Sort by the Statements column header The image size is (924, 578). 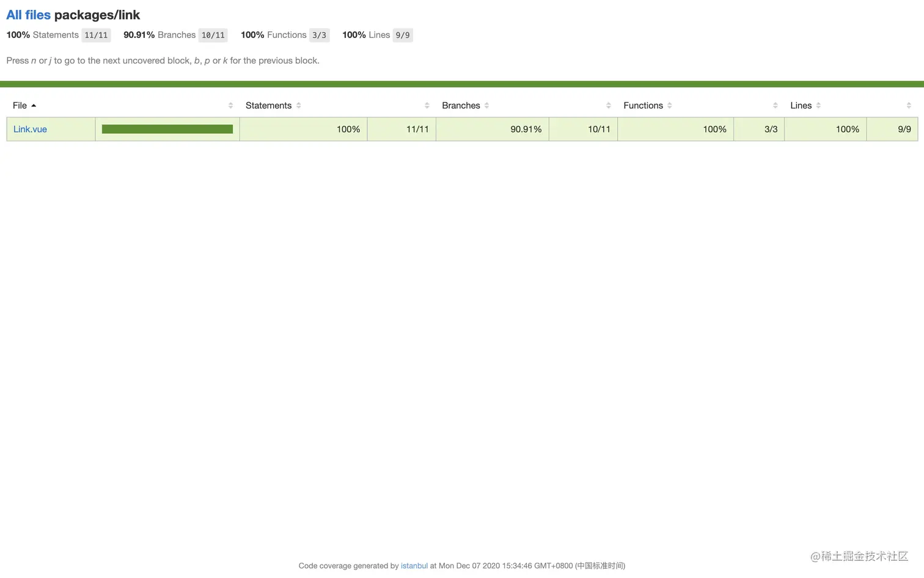coord(268,105)
